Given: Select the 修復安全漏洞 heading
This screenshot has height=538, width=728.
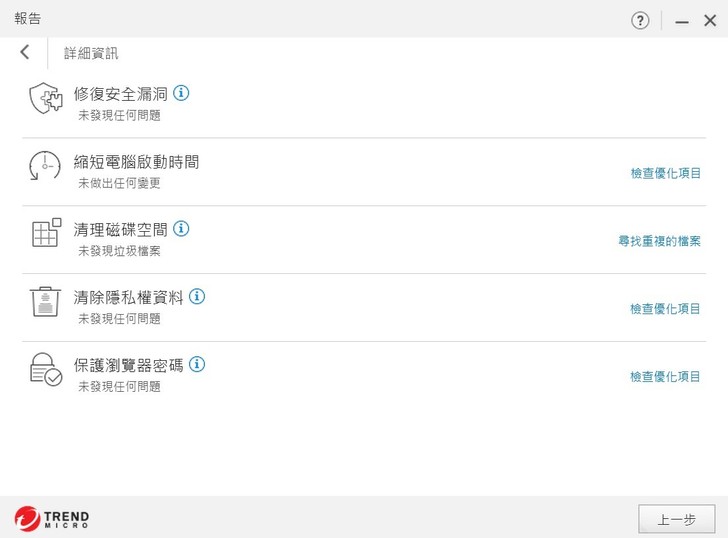Looking at the screenshot, I should [120, 94].
